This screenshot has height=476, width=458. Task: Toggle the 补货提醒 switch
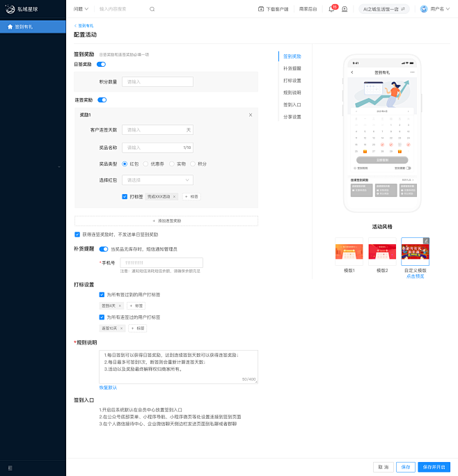104,249
